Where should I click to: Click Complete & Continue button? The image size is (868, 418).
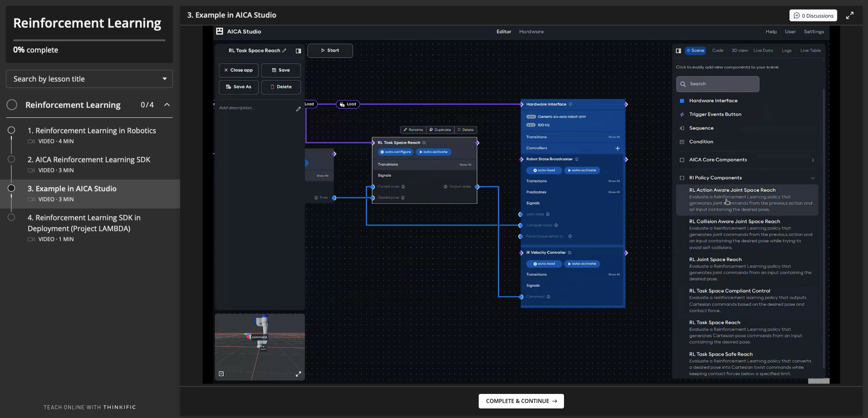coord(521,401)
